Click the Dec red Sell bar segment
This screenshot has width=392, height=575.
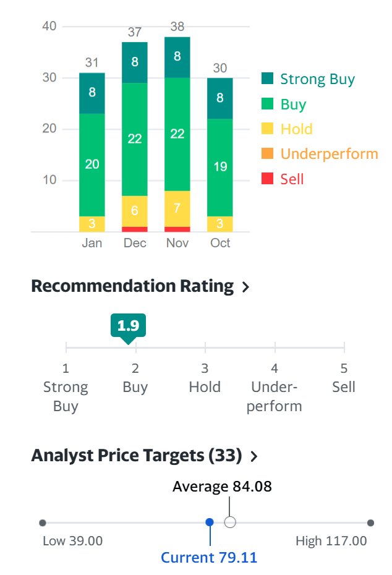pos(135,229)
